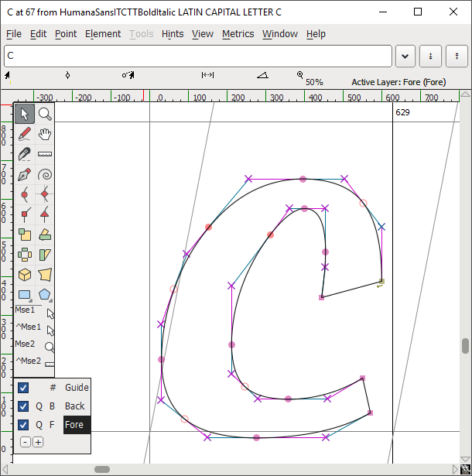This screenshot has height=476, width=472.
Task: Toggle Guide layer visibility checkbox
Action: point(23,388)
